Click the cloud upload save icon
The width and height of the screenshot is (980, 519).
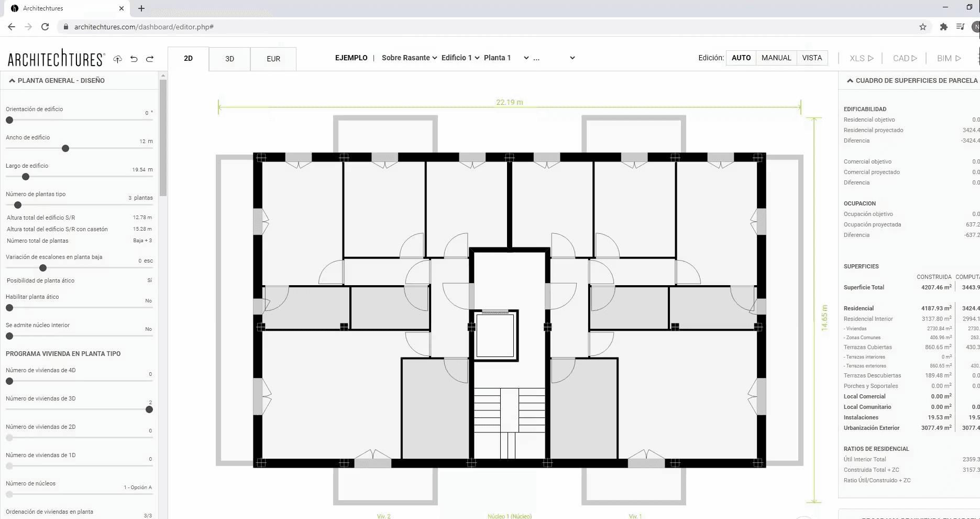point(118,59)
